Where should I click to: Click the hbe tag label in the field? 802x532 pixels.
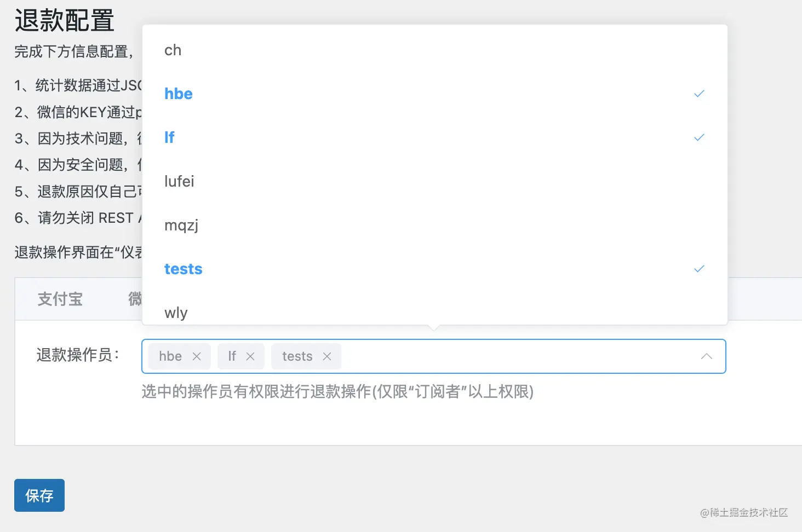point(170,356)
